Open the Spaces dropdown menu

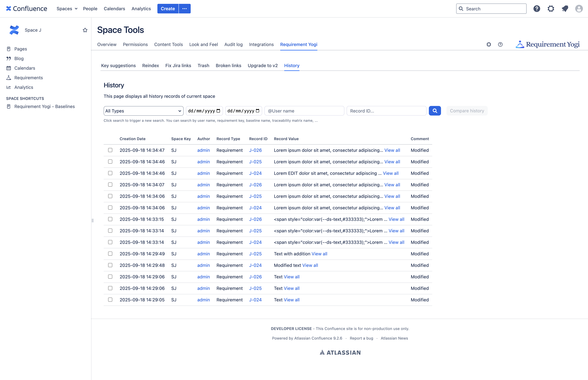point(67,9)
